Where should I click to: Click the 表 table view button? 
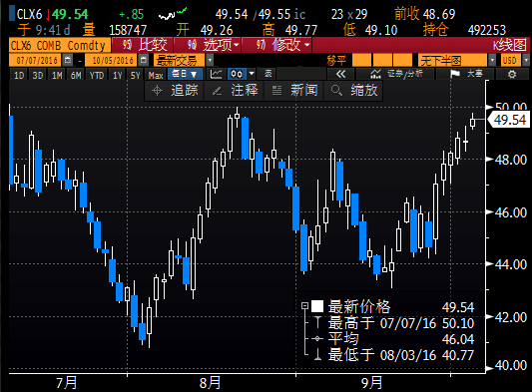[x=267, y=74]
